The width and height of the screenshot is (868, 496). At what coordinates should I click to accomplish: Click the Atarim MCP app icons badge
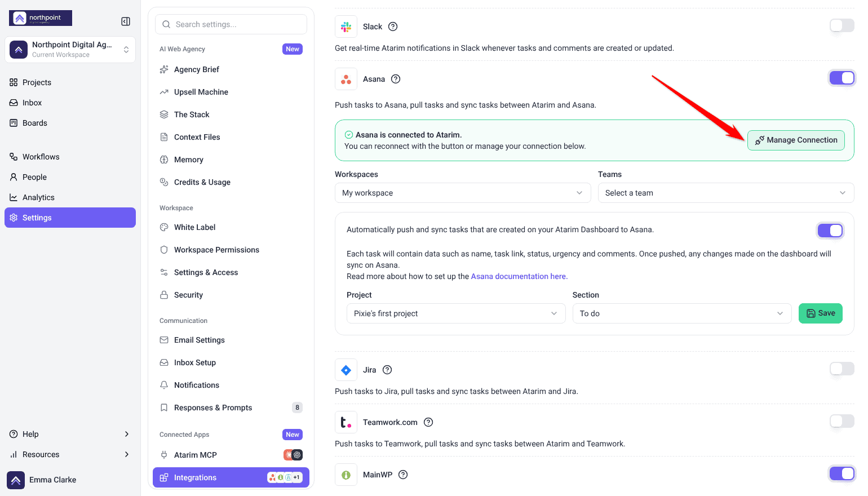[293, 455]
